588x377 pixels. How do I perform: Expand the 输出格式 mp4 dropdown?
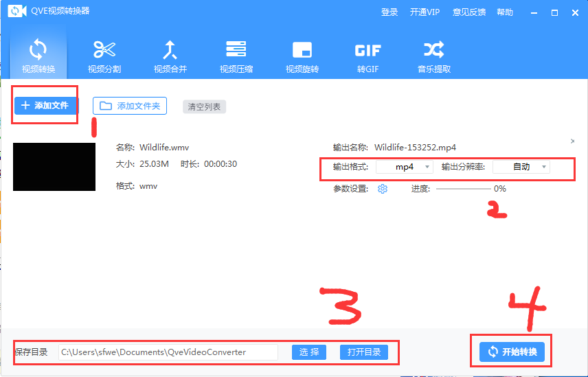pos(405,167)
